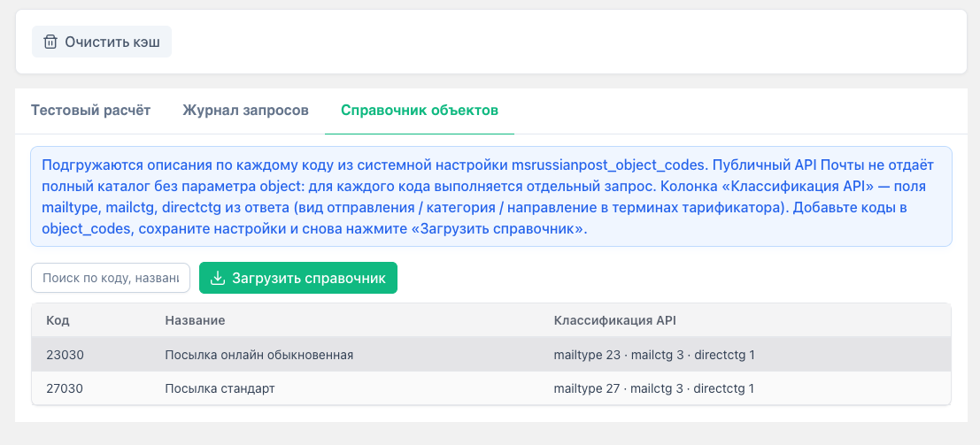This screenshot has height=445, width=980.
Task: Click the Код column header
Action: [58, 319]
